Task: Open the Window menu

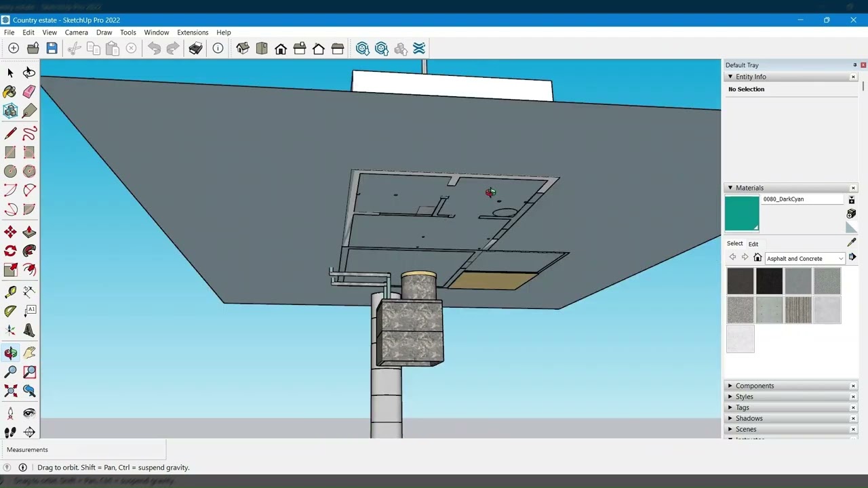Action: (157, 33)
